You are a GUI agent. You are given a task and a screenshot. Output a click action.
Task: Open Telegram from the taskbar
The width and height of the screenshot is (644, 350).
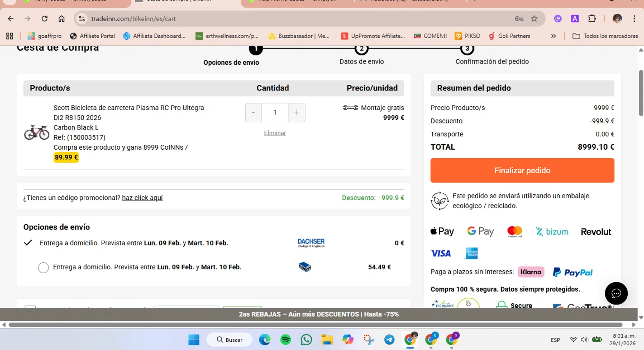coord(389,340)
